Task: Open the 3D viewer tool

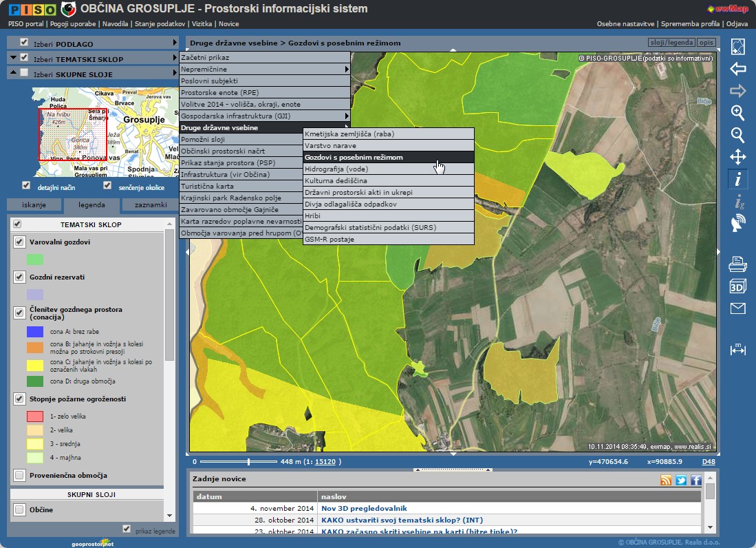Action: click(737, 286)
